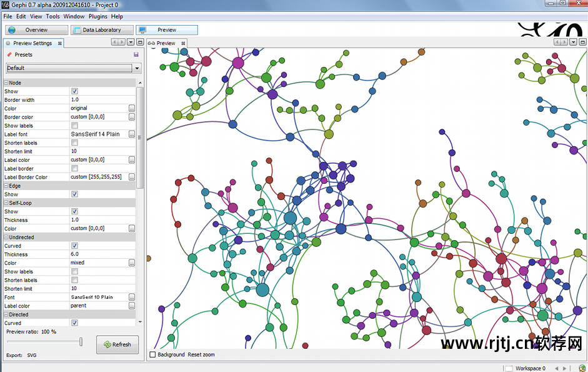Viewport: 588px width, 372px height.
Task: Collapse the Node section
Action: [6, 83]
